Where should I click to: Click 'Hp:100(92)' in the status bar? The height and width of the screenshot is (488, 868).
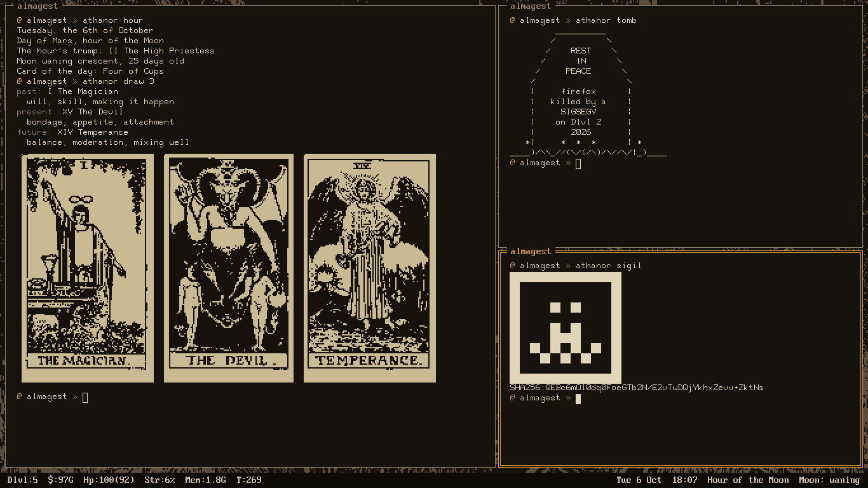109,480
